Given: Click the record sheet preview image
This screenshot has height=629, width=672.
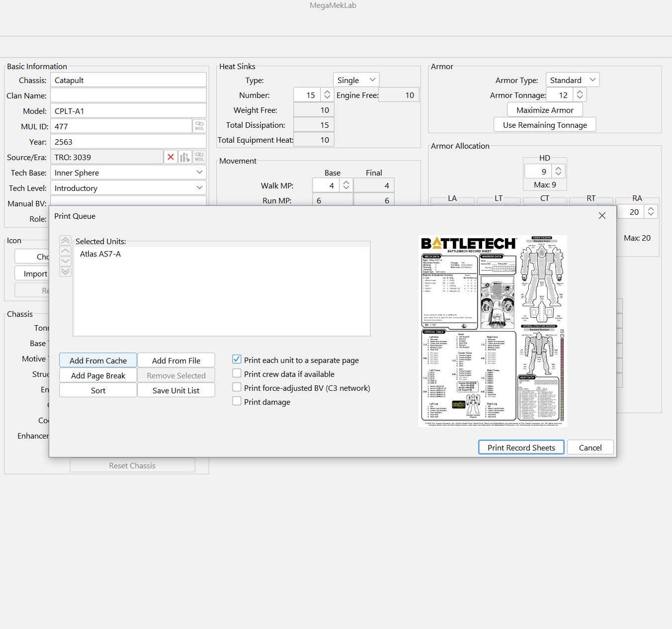Looking at the screenshot, I should coord(493,331).
